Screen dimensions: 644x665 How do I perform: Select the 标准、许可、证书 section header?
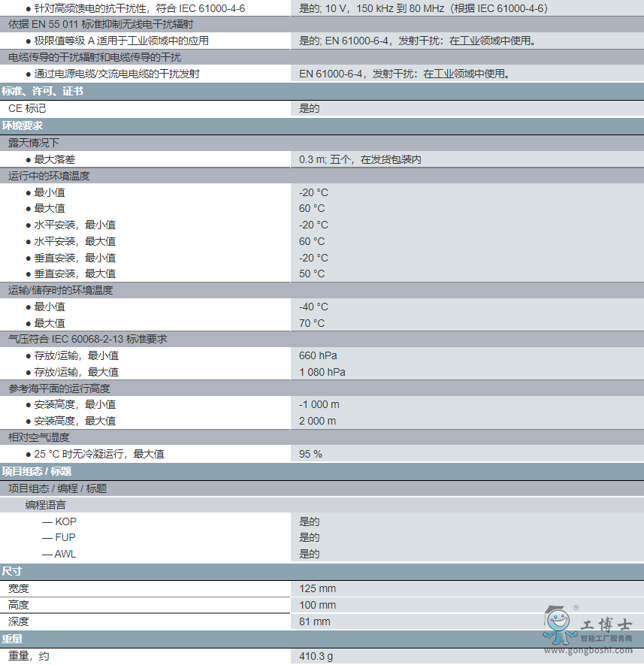tap(42, 91)
